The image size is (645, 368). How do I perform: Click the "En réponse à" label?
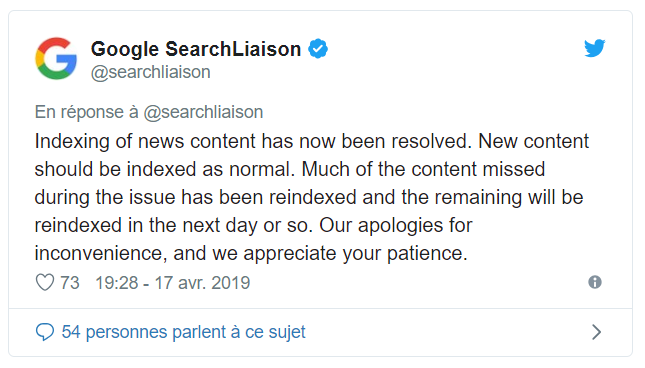tap(86, 112)
